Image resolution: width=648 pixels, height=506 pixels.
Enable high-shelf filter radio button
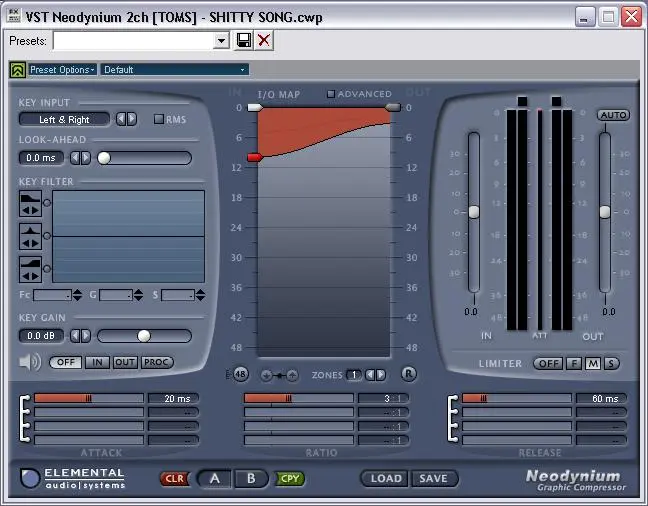[47, 269]
